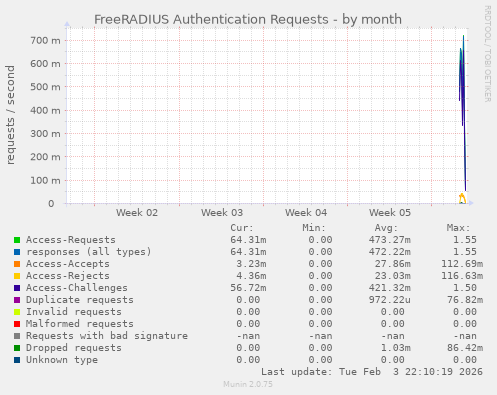
Task: Click the requests / second axis title
Action: 10,115
